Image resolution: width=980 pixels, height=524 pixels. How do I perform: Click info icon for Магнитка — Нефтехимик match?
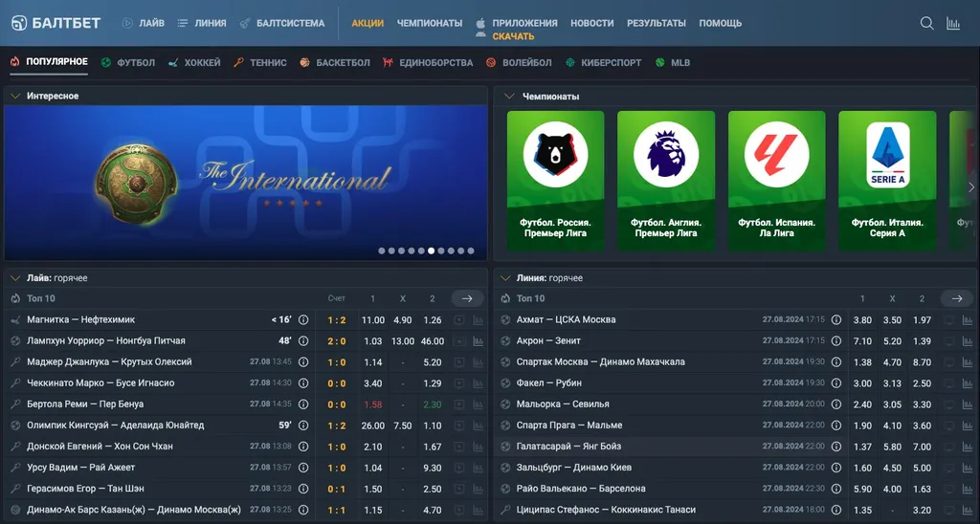(x=303, y=320)
